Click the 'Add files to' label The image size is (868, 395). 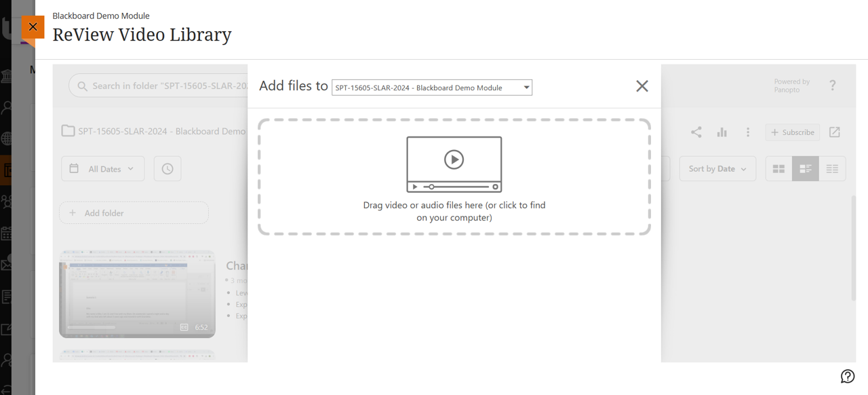(294, 86)
